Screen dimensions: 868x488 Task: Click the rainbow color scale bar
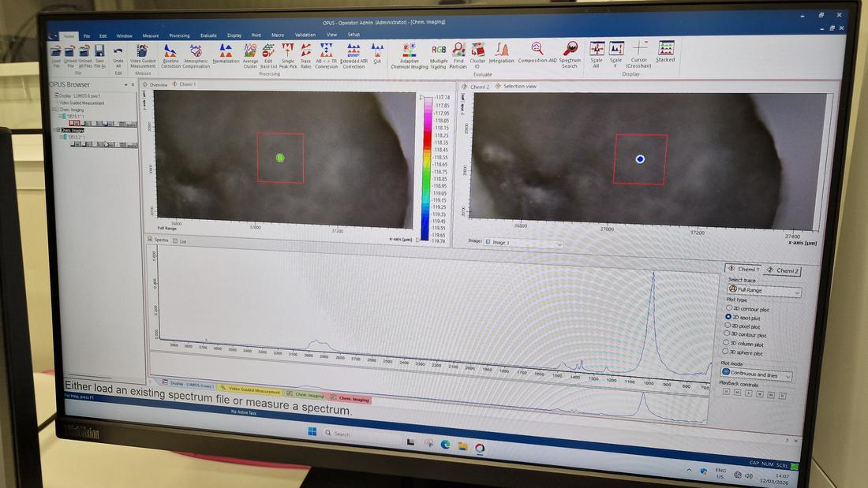[x=427, y=167]
